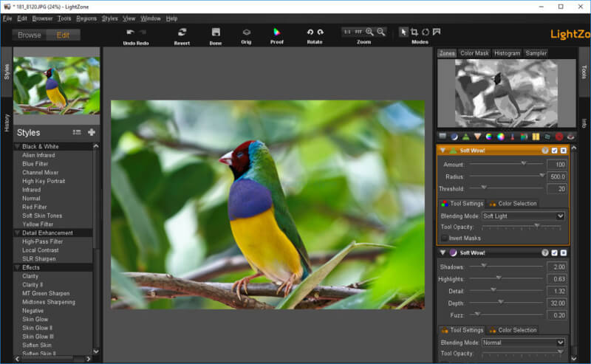This screenshot has height=364, width=591.
Task: Click the Amount slider handle
Action: (x=524, y=163)
